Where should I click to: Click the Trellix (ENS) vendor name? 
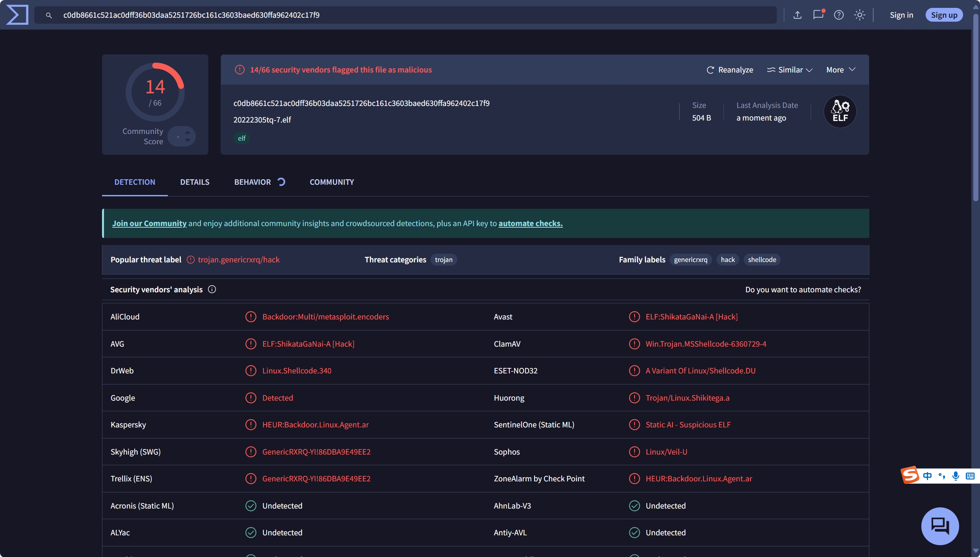pos(131,479)
